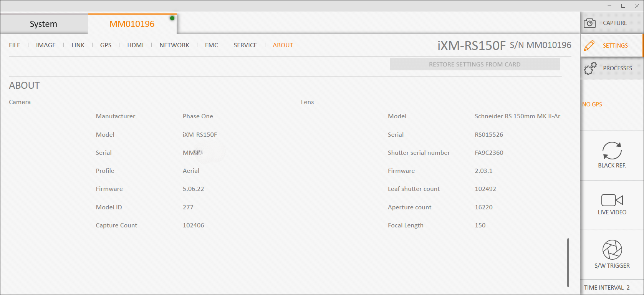Viewport: 644px width, 295px height.
Task: Select aperture count value 16220
Action: (x=483, y=207)
